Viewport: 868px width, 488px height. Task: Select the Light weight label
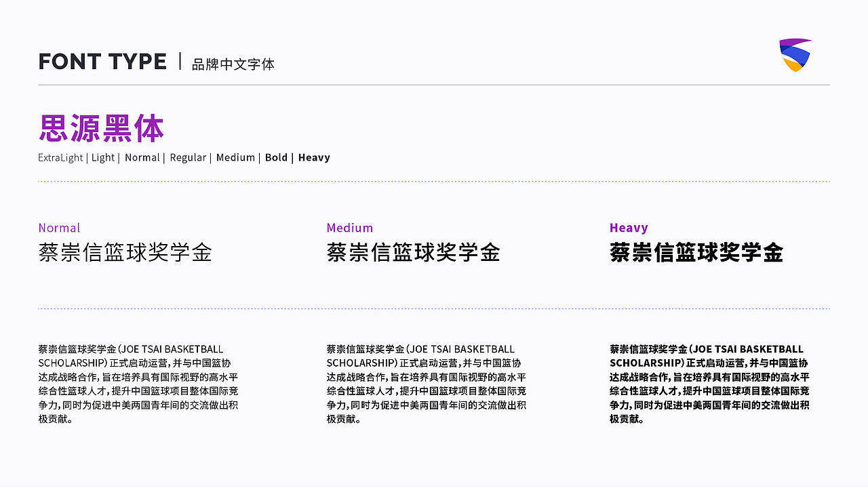pos(103,157)
